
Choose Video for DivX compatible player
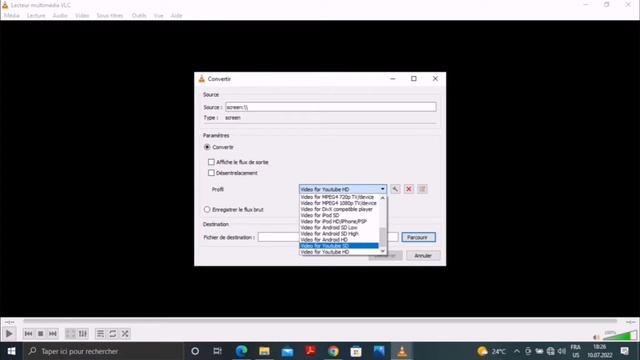[x=339, y=209]
